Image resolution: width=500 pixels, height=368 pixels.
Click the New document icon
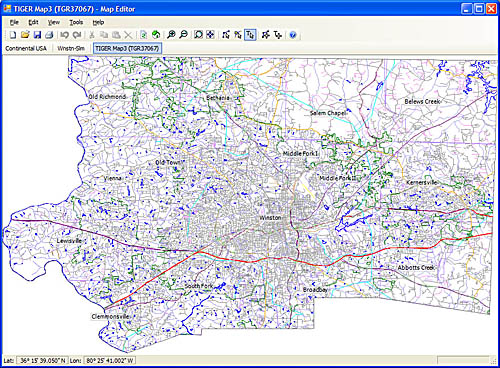pos(13,35)
